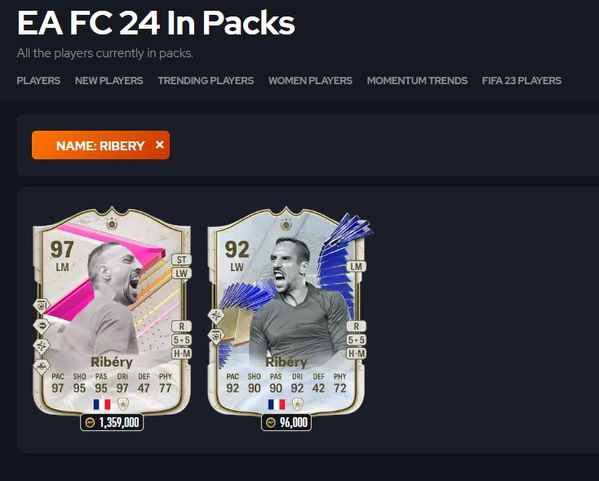The height and width of the screenshot is (481, 599).
Task: Click the France flag on 92 Ribéry card
Action: (x=276, y=404)
